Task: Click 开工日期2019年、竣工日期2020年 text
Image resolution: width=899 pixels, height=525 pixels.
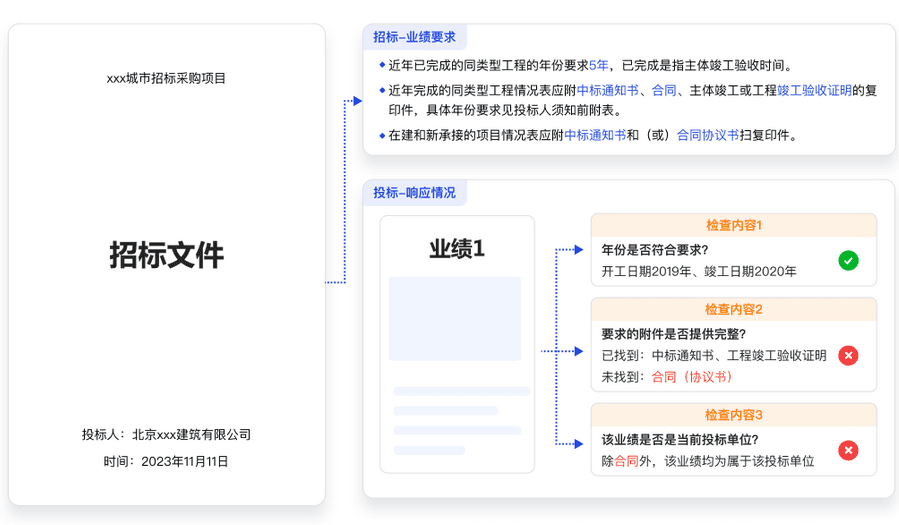Action: click(699, 272)
